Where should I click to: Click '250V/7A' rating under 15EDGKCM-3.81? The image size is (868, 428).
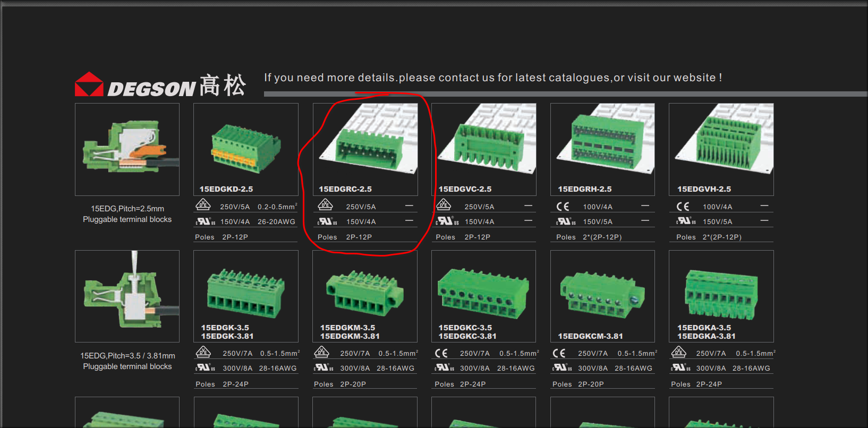pyautogui.click(x=593, y=354)
